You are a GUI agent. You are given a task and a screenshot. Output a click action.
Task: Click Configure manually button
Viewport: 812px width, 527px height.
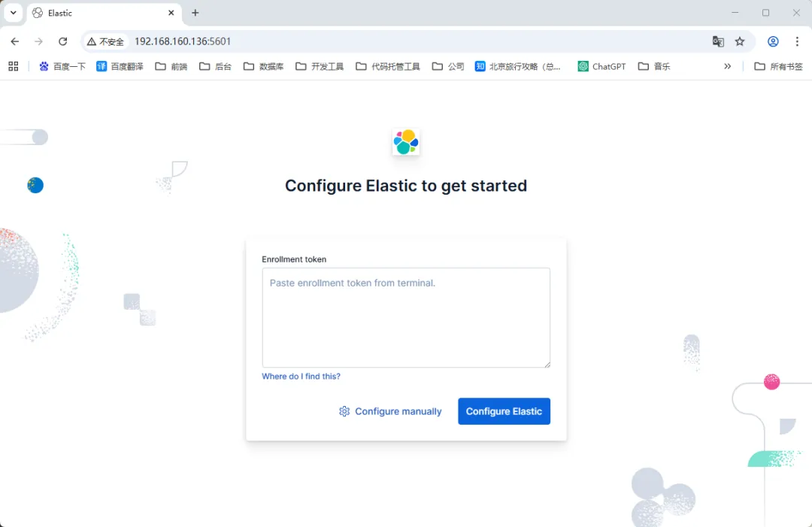[390, 411]
